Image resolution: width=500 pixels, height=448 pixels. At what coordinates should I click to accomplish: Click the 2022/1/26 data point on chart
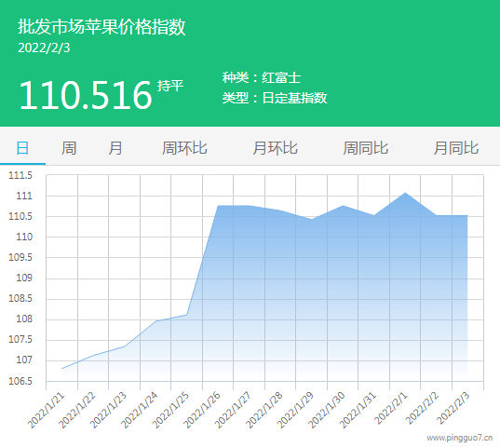[218, 206]
